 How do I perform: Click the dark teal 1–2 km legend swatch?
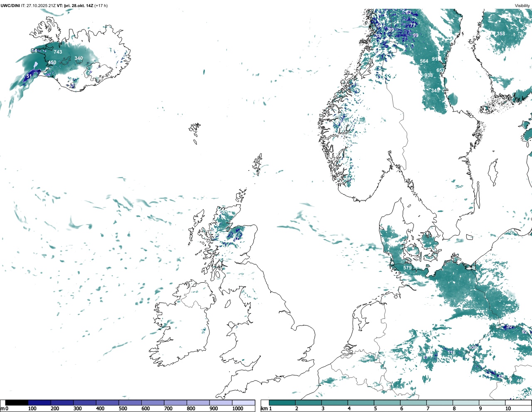click(282, 402)
